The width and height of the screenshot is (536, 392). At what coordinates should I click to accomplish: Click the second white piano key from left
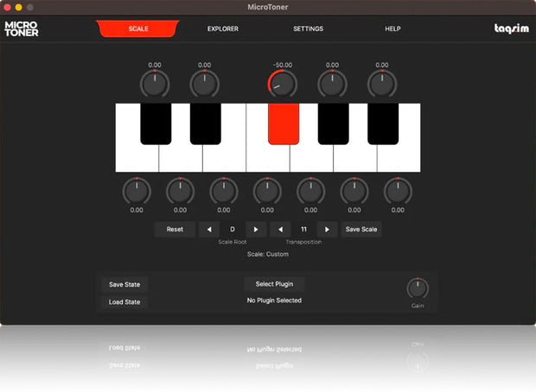[181, 158]
